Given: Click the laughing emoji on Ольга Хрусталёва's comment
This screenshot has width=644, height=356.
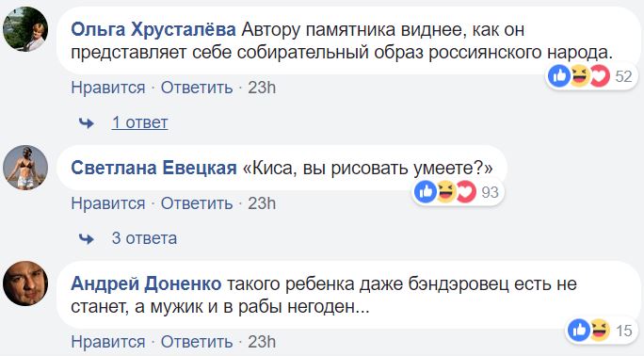Looking at the screenshot, I should pos(580,76).
